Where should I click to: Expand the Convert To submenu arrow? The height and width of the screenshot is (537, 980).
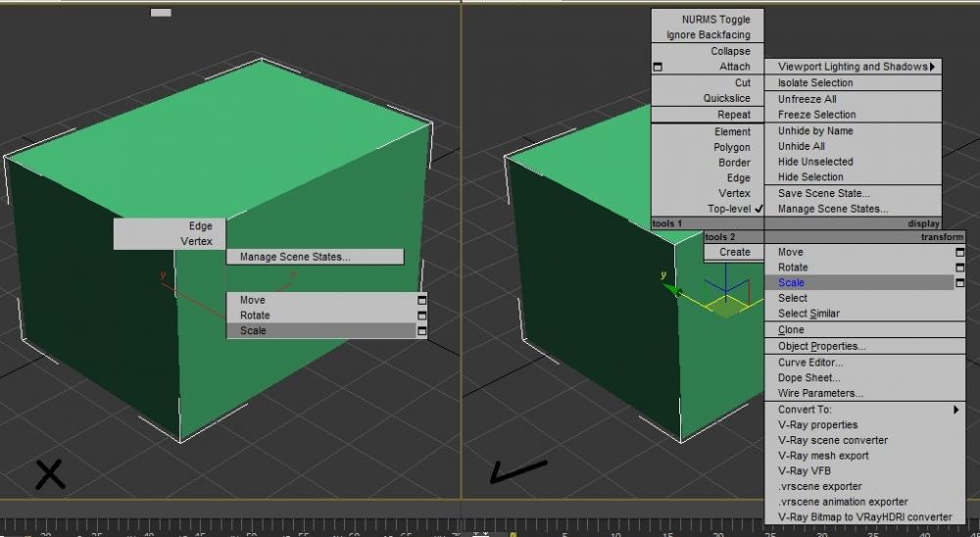955,410
